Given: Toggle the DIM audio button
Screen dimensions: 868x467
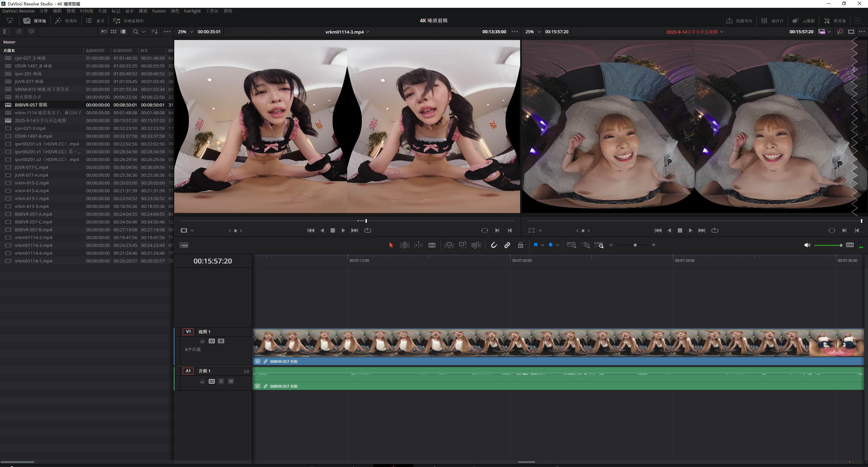Looking at the screenshot, I should pos(850,245).
